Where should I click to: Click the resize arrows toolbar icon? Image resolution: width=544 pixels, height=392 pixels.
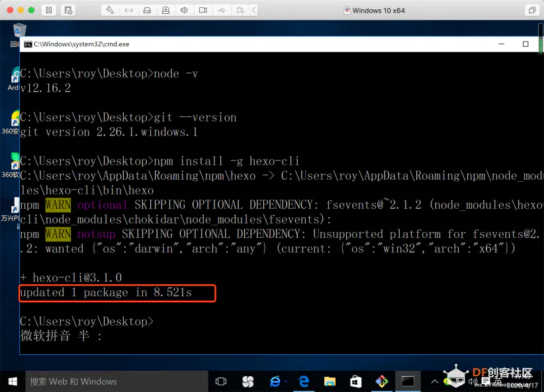(x=128, y=10)
